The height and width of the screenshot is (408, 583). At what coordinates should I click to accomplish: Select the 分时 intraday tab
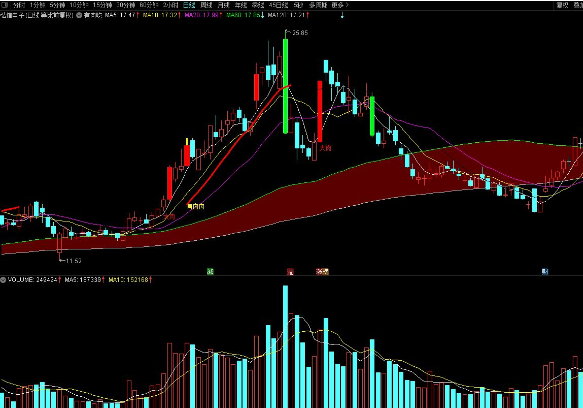[19, 5]
